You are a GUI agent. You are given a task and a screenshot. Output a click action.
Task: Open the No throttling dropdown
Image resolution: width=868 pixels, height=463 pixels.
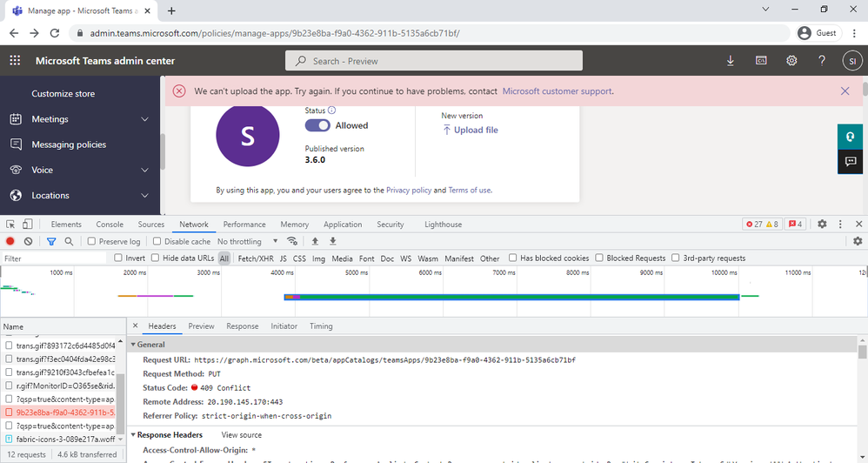point(248,241)
